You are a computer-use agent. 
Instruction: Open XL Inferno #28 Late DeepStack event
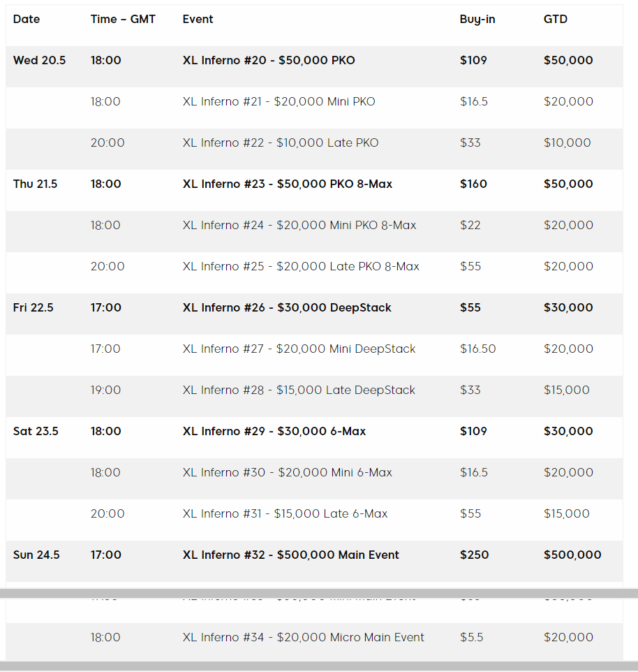coord(299,390)
